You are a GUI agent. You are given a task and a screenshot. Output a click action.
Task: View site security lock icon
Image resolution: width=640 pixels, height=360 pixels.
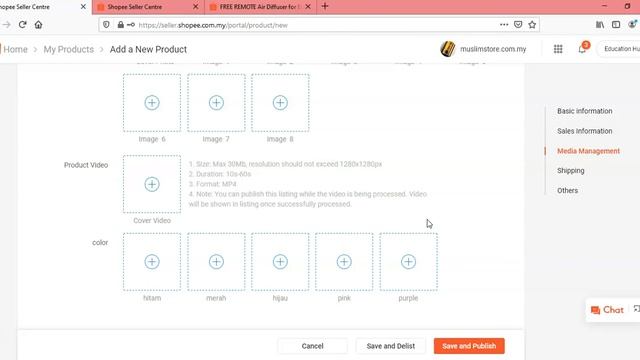[120, 24]
